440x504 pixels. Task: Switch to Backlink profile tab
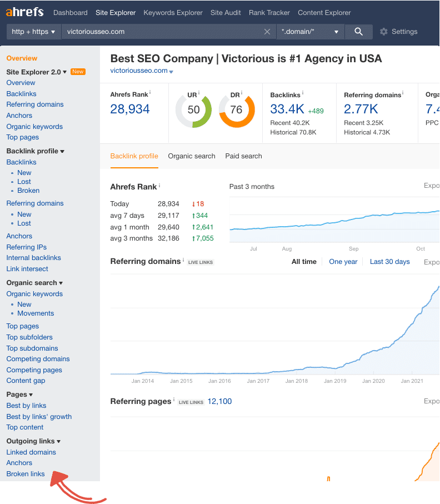[134, 156]
